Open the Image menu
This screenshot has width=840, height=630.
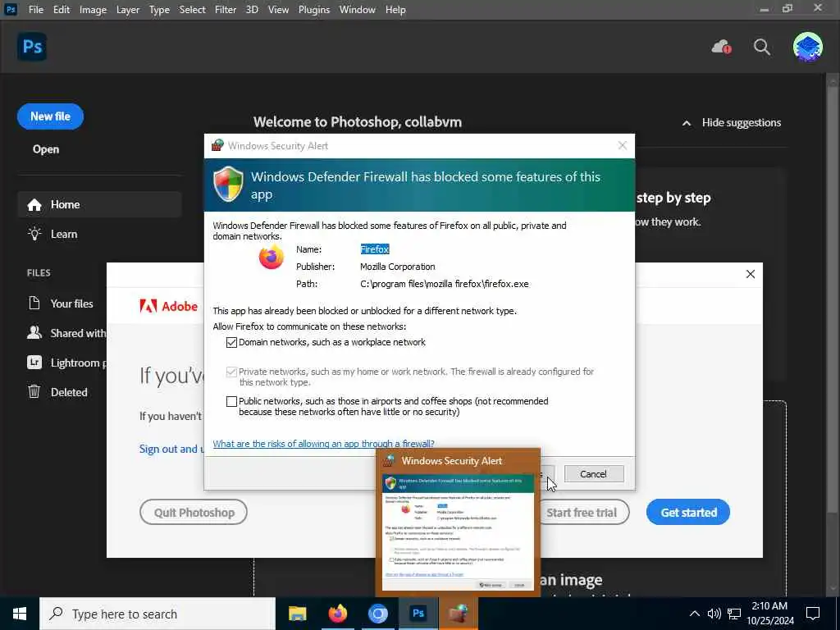(93, 10)
